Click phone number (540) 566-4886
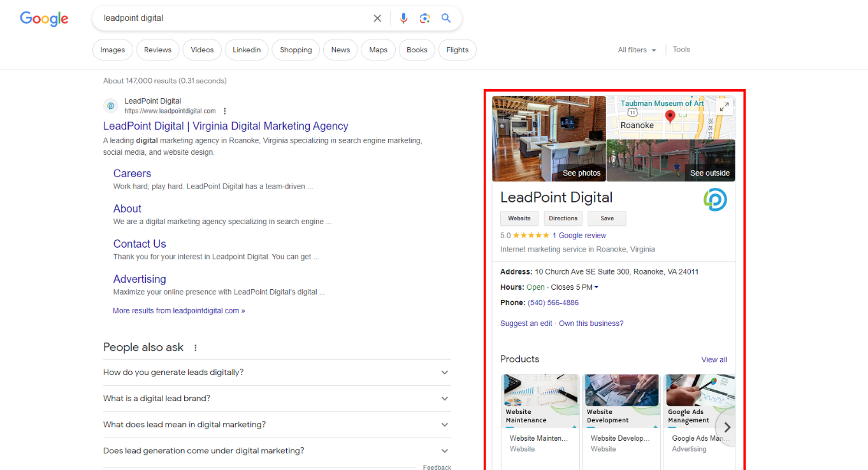This screenshot has width=868, height=470. pyautogui.click(x=553, y=303)
